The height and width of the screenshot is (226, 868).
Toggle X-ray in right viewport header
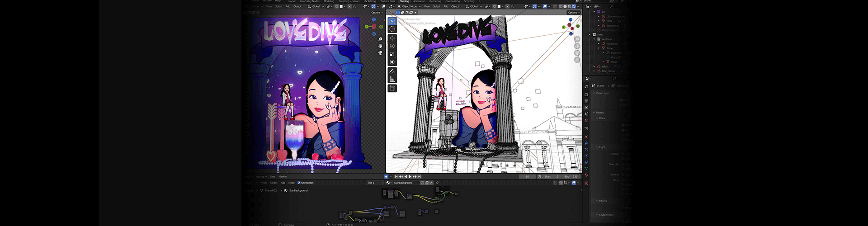point(555,6)
